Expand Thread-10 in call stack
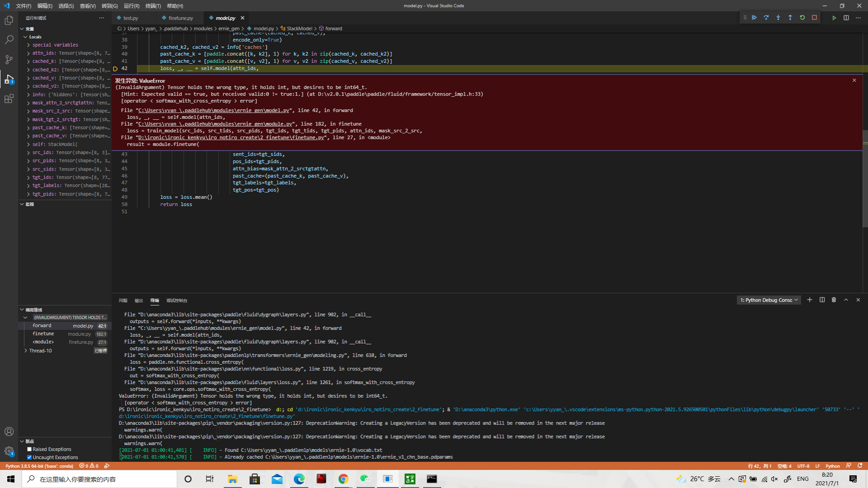The height and width of the screenshot is (488, 868). click(x=26, y=351)
